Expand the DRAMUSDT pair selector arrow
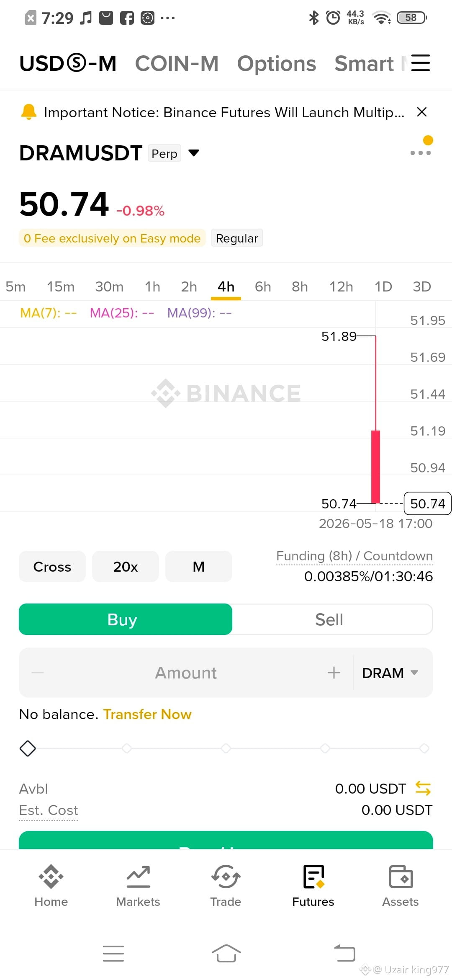The width and height of the screenshot is (452, 980). pyautogui.click(x=194, y=153)
